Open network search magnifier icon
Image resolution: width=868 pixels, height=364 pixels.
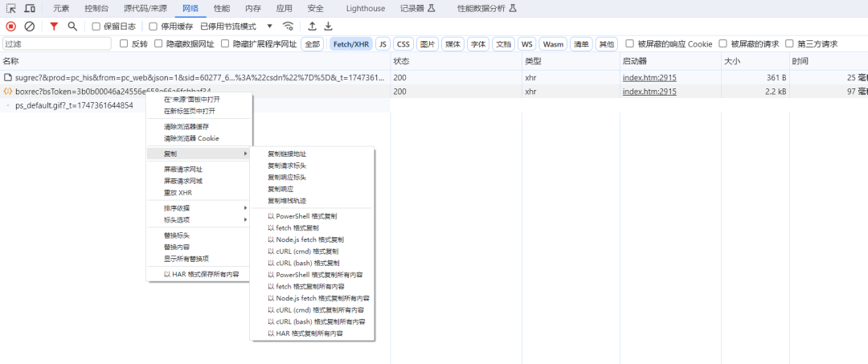pos(72,27)
